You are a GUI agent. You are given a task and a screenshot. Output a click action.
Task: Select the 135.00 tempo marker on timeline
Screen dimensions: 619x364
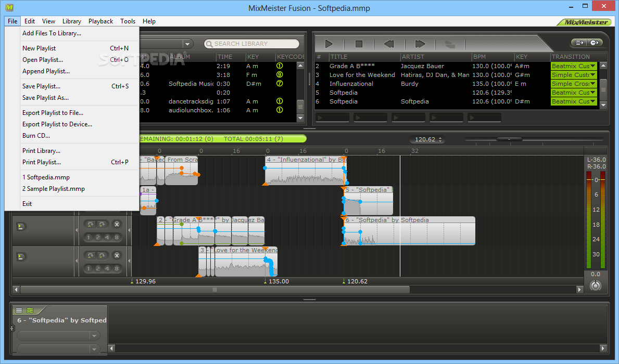point(276,281)
